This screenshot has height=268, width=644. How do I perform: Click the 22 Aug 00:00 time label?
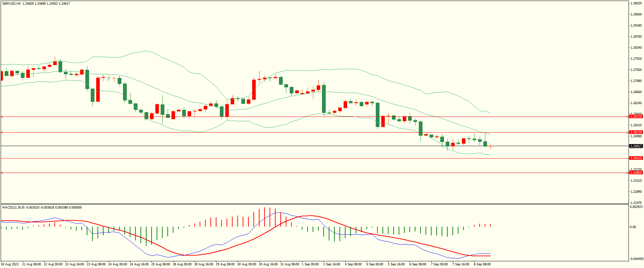click(x=53, y=264)
